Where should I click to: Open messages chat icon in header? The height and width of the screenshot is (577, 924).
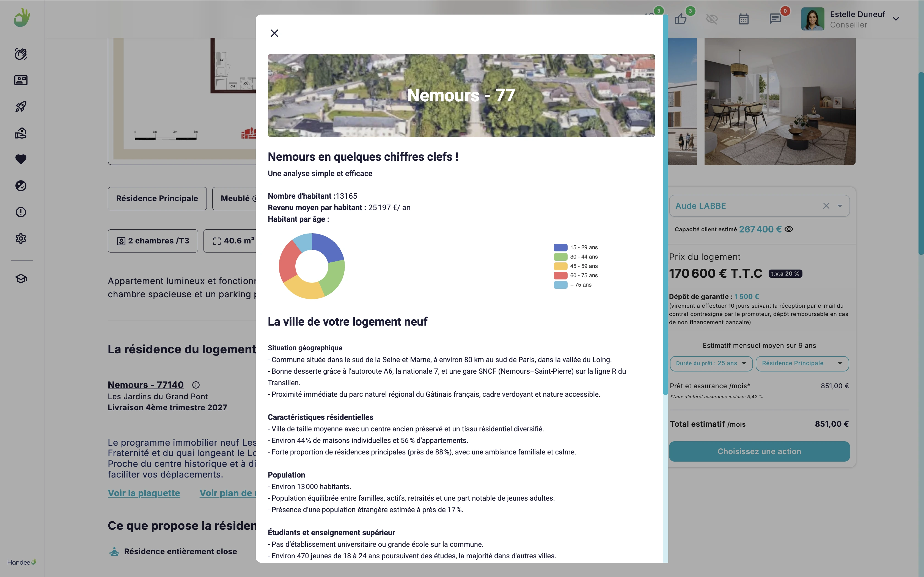coord(775,19)
